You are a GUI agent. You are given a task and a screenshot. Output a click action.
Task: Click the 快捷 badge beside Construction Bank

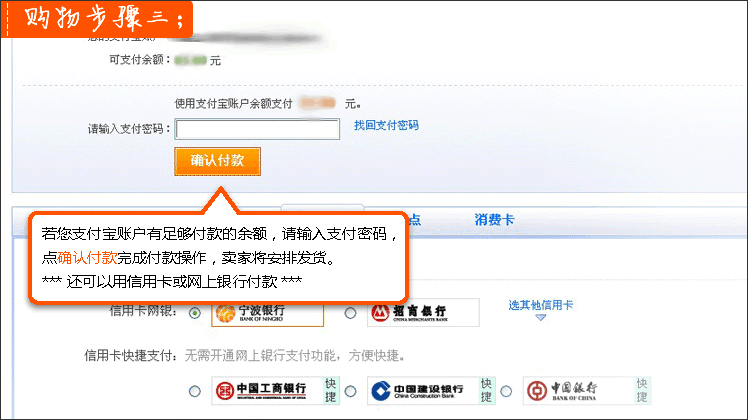pos(487,391)
